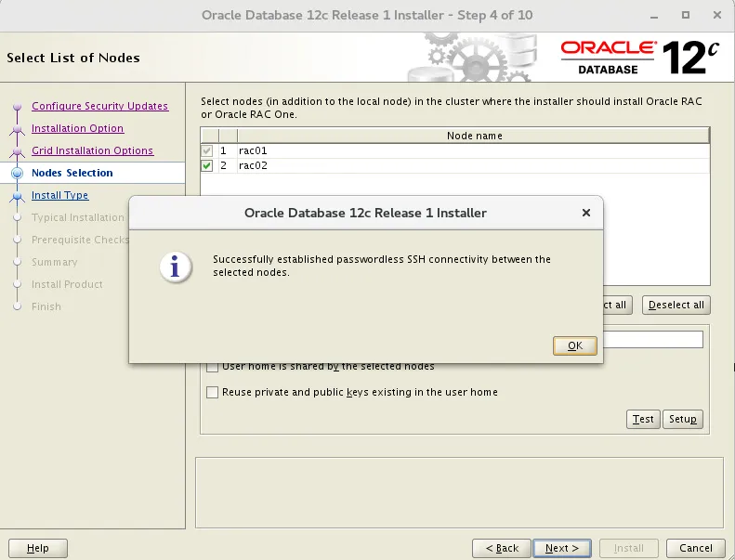Cancel the installer
The image size is (735, 560).
click(696, 548)
